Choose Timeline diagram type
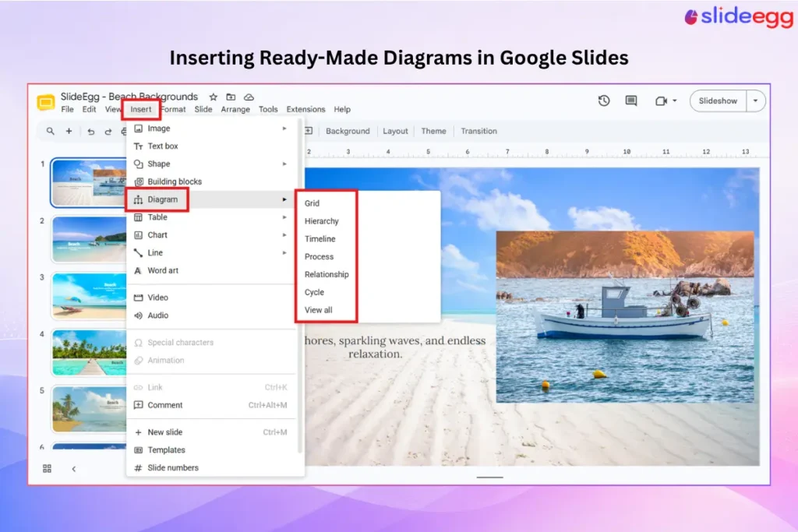 [368, 239]
